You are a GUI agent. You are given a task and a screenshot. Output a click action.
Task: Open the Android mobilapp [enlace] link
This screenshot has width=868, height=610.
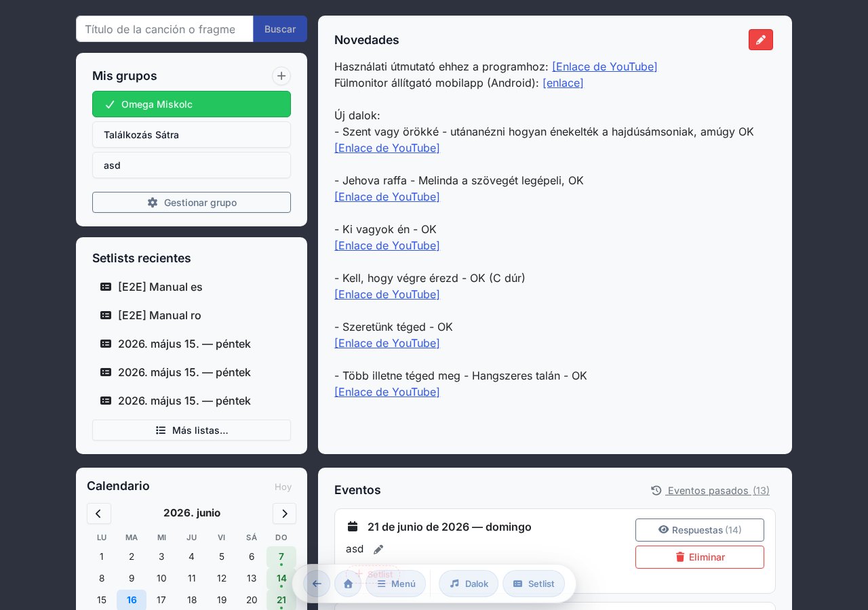563,83
